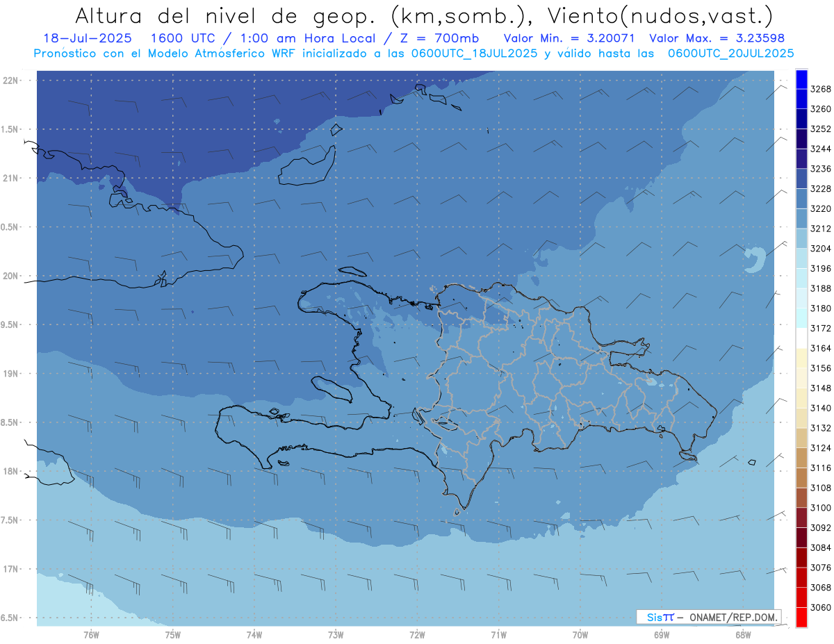
Task: Click the '75W' longitude label
Action: click(173, 635)
